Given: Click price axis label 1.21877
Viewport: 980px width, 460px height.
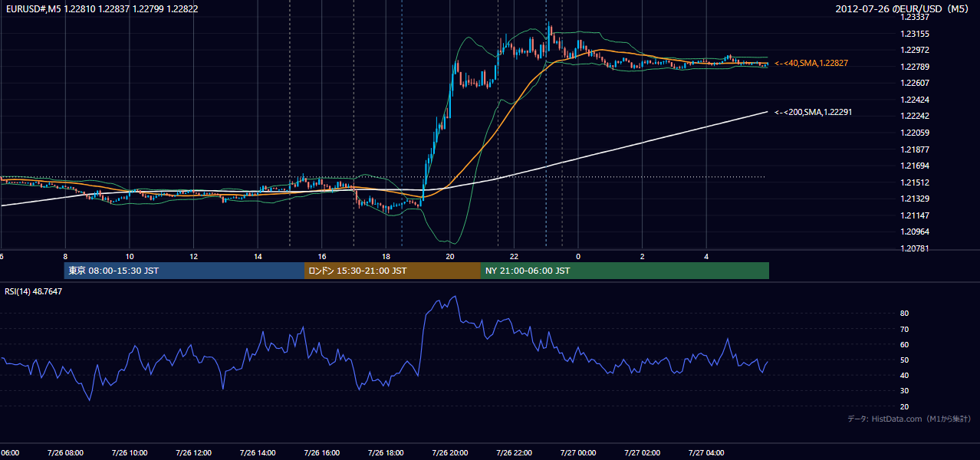Looking at the screenshot, I should (915, 149).
